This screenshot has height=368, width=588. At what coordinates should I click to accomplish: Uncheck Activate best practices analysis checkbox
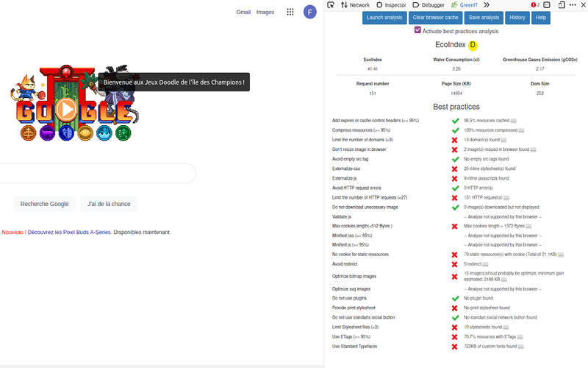click(417, 30)
